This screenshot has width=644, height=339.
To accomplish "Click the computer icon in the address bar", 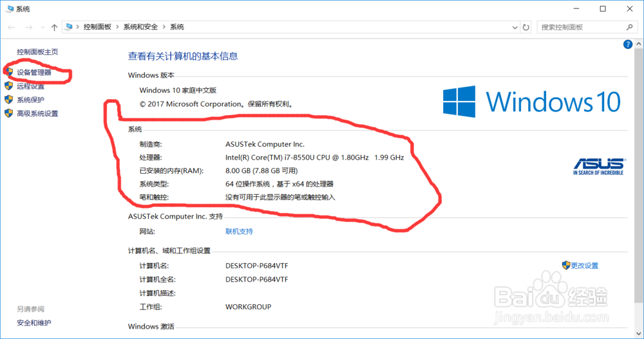I will pyautogui.click(x=69, y=26).
